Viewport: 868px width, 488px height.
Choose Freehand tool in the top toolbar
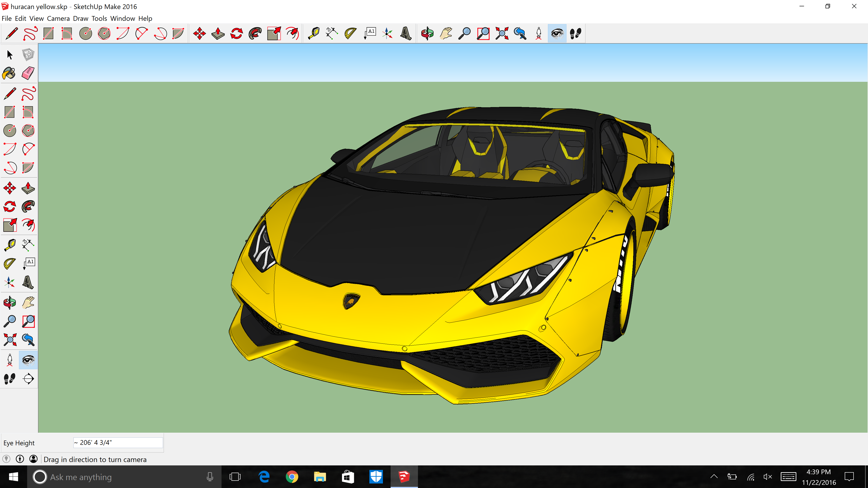coord(30,33)
